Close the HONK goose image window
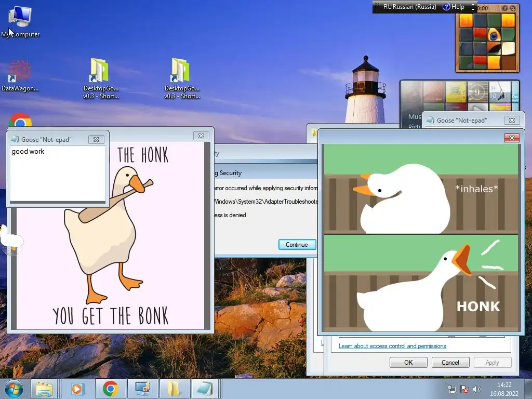Image resolution: width=532 pixels, height=399 pixels. [512, 138]
